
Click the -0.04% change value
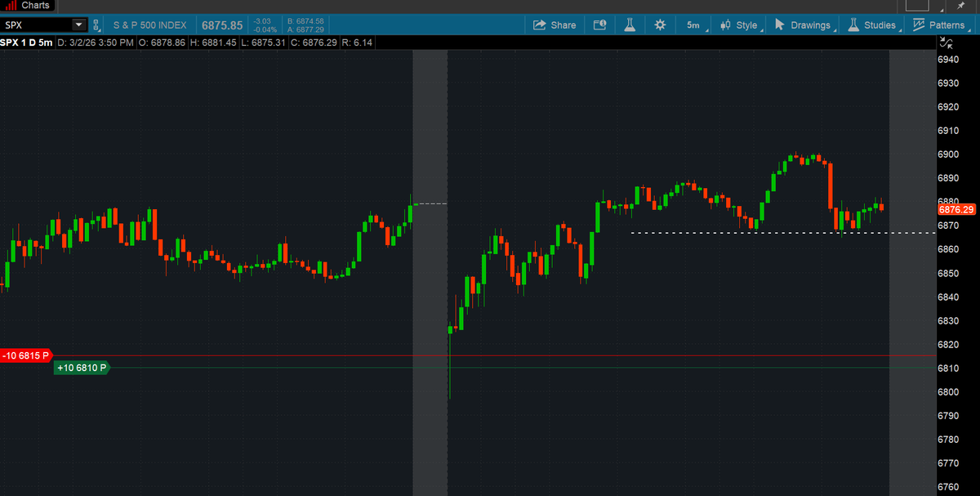[x=264, y=29]
